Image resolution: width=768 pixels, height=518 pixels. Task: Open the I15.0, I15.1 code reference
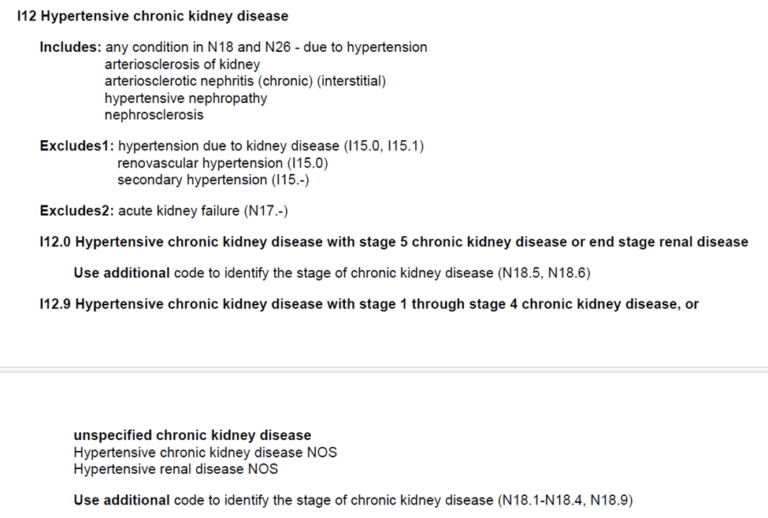pyautogui.click(x=384, y=146)
